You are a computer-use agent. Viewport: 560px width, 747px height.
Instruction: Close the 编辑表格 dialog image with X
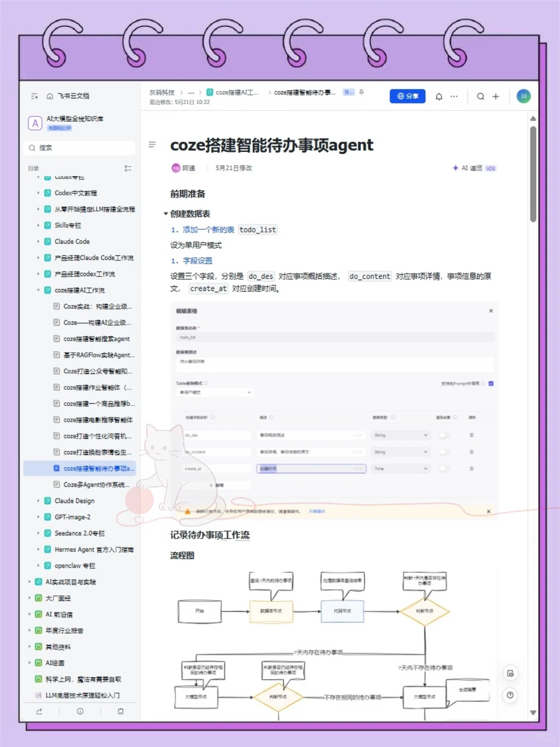coord(491,311)
